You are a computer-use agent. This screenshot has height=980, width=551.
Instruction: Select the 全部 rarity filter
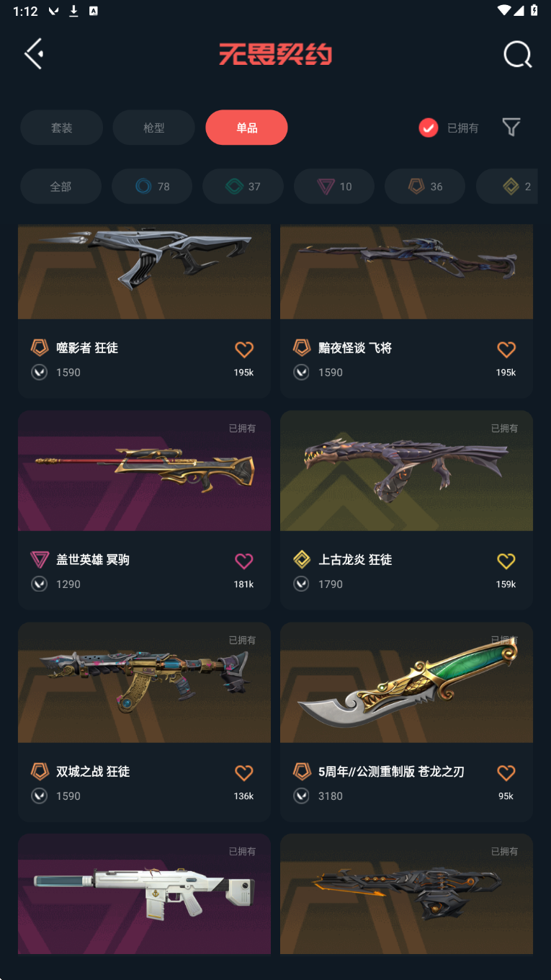tap(61, 187)
